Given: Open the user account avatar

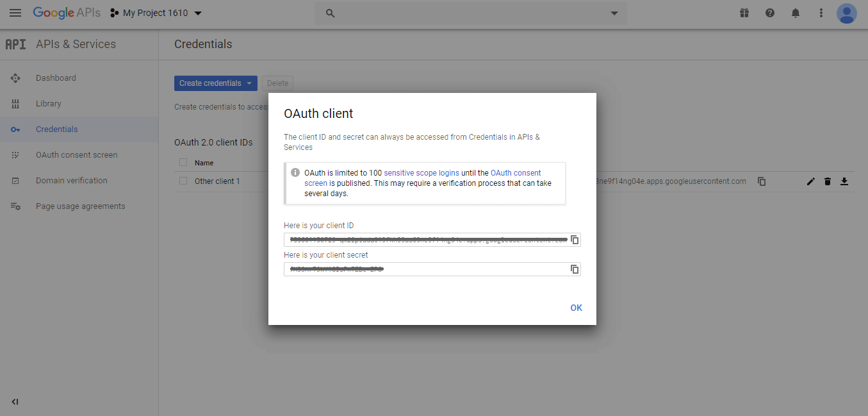Looking at the screenshot, I should pyautogui.click(x=847, y=13).
